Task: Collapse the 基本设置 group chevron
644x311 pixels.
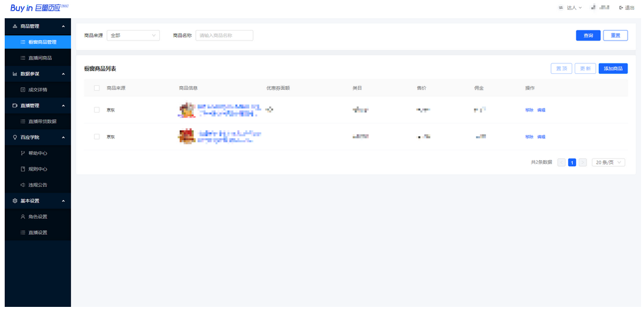Action: [63, 201]
